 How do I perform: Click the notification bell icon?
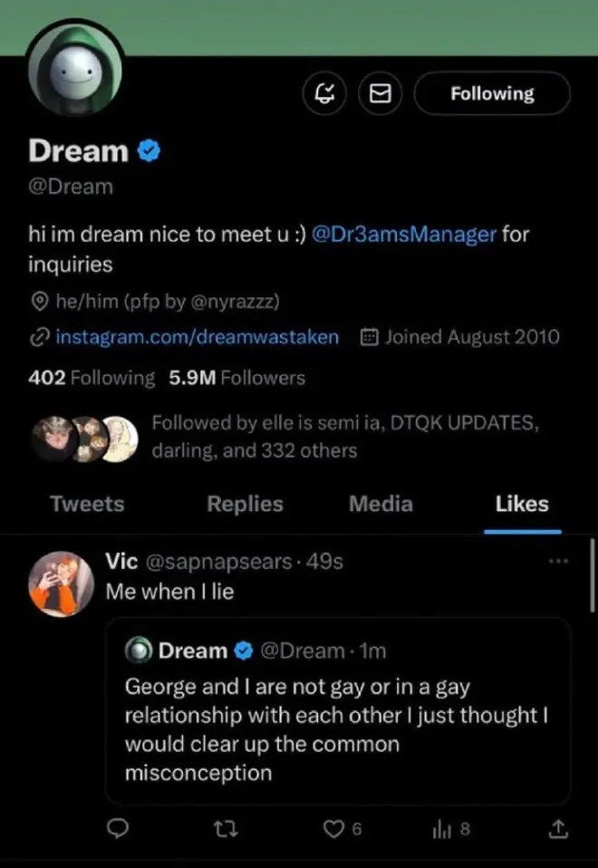click(x=324, y=93)
